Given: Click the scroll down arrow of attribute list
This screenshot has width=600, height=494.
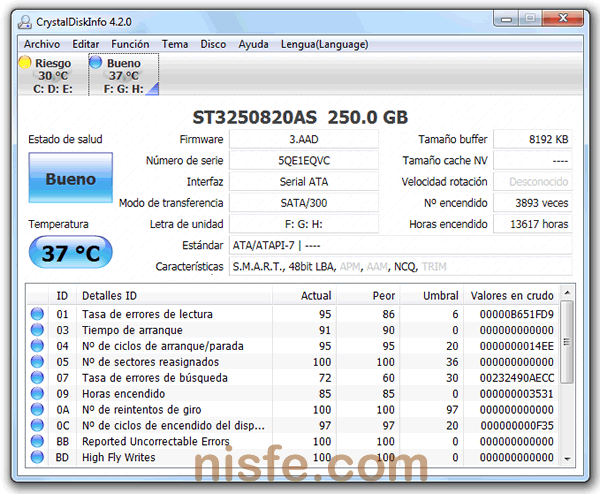Looking at the screenshot, I should 567,458.
